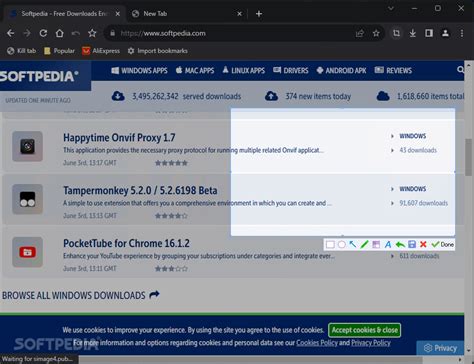Open the AliExpress bookmark
This screenshot has width=474, height=364.
coord(101,51)
